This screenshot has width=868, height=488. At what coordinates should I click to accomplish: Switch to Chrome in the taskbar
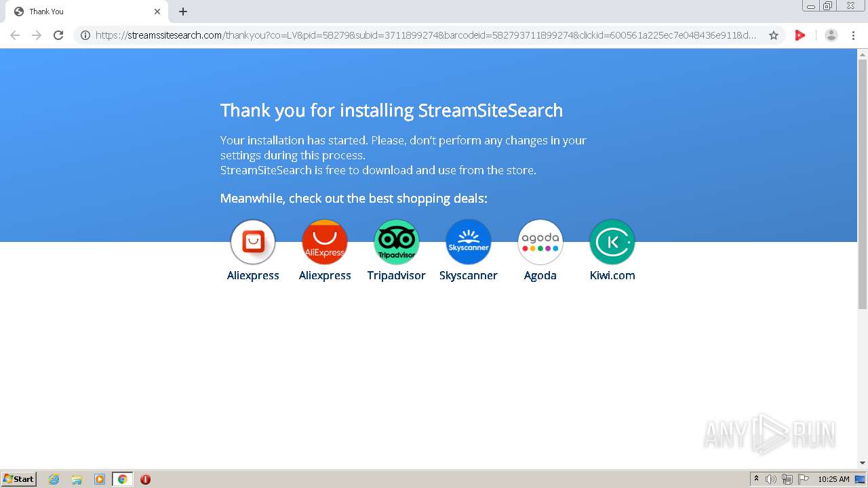click(122, 479)
